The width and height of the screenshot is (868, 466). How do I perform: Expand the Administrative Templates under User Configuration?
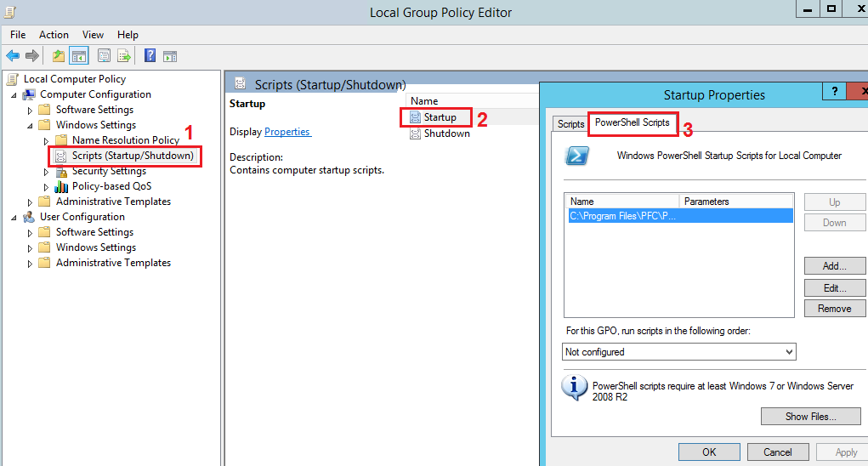point(31,264)
